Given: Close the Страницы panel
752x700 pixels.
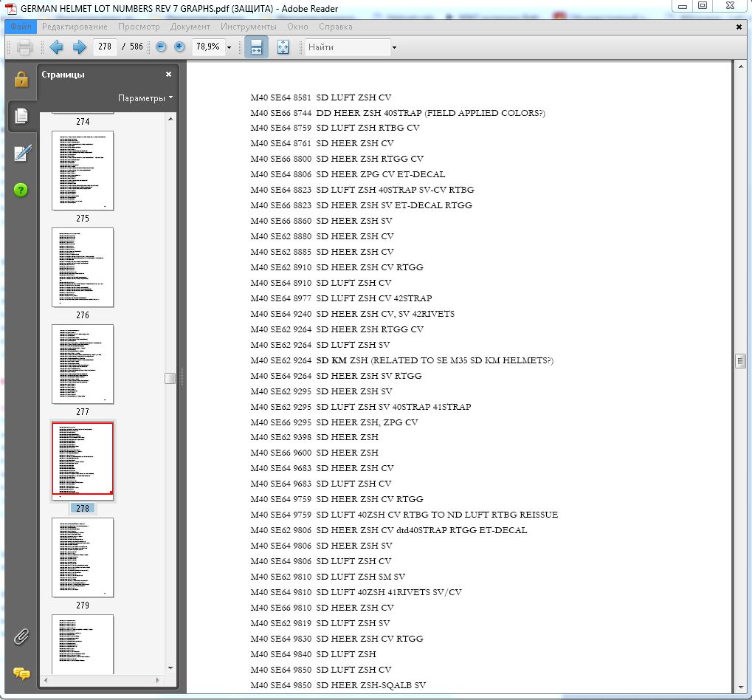Looking at the screenshot, I should point(168,75).
